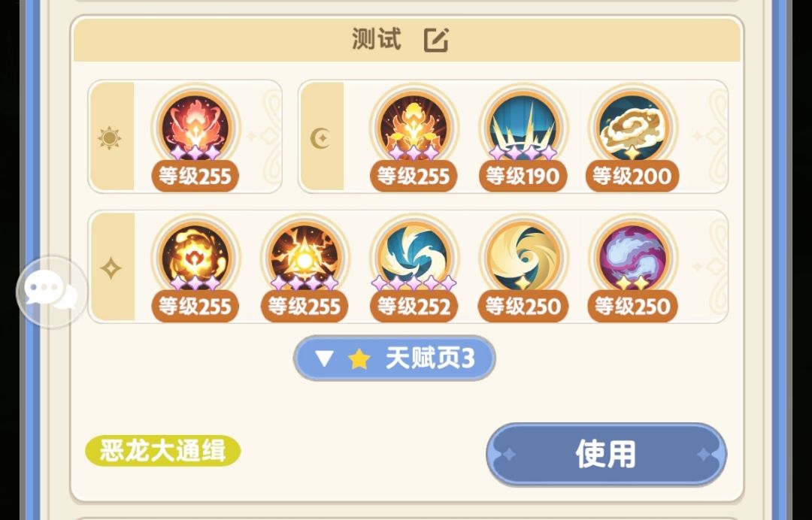This screenshot has width=812, height=520.
Task: Tap the swirling cloud skill level 200
Action: [x=632, y=127]
